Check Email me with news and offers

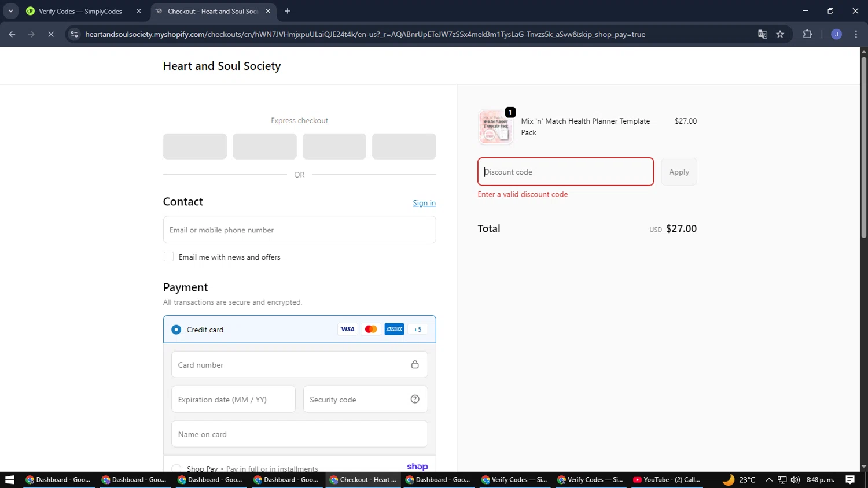[x=168, y=257]
